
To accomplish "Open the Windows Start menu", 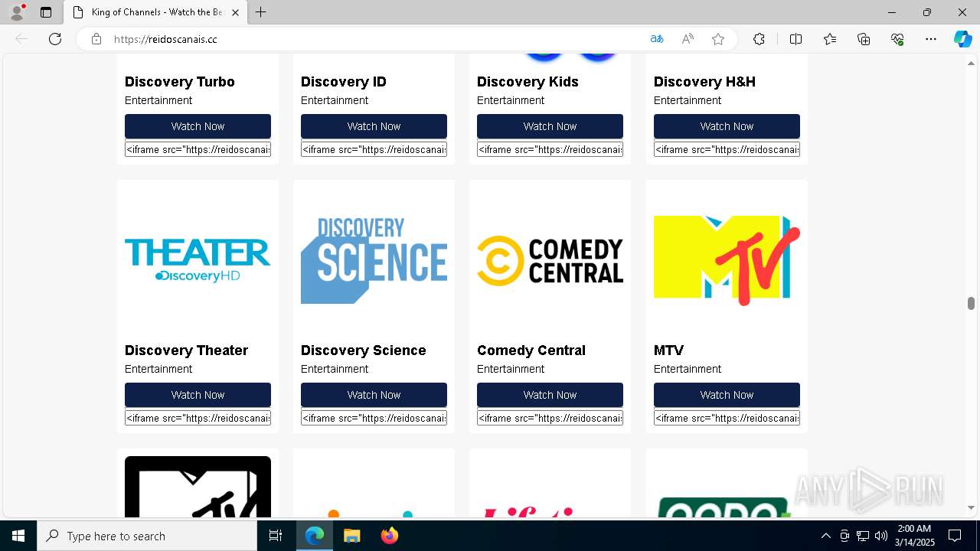I will pos(18,536).
